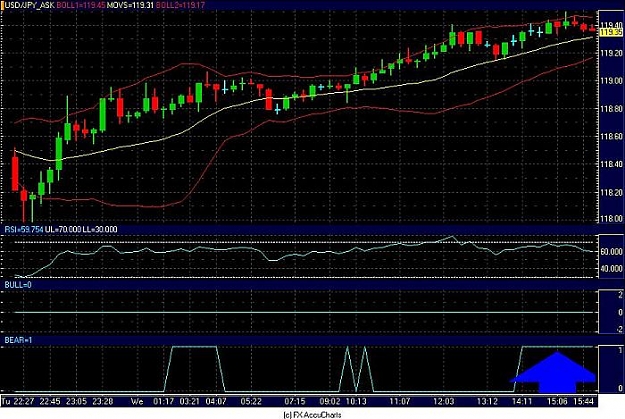Select the BOLL2=119.17 indicator label
625x419 pixels.
[x=180, y=5]
